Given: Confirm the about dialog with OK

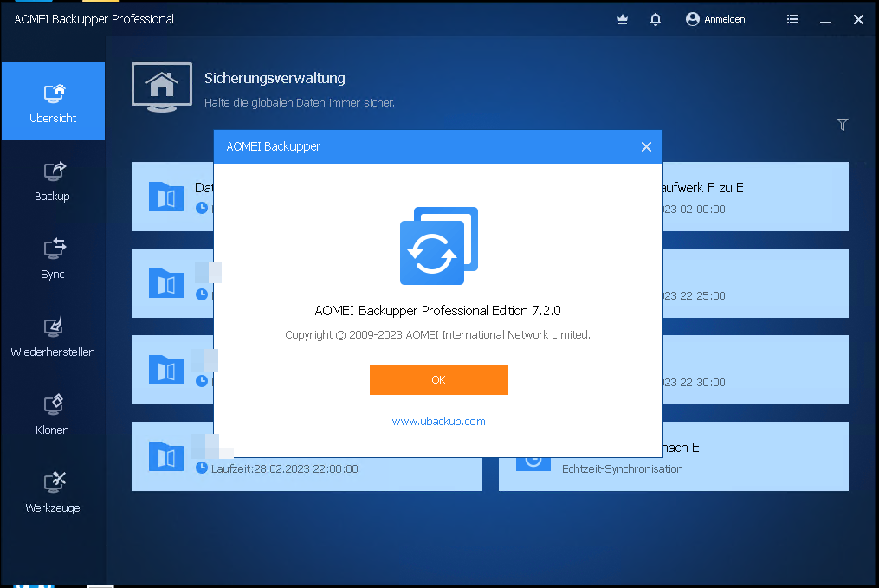Looking at the screenshot, I should 439,379.
